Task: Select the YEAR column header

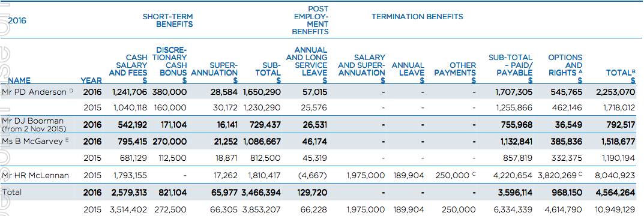Action: (91, 80)
